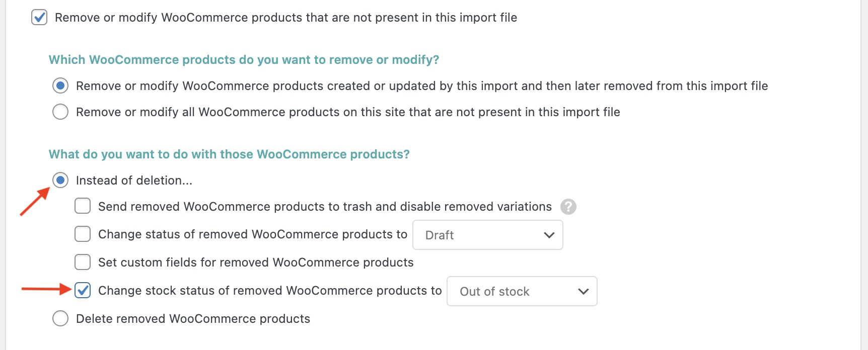Screen dimensions: 868x350
Task: Click the Set custom fields label text
Action: click(256, 262)
